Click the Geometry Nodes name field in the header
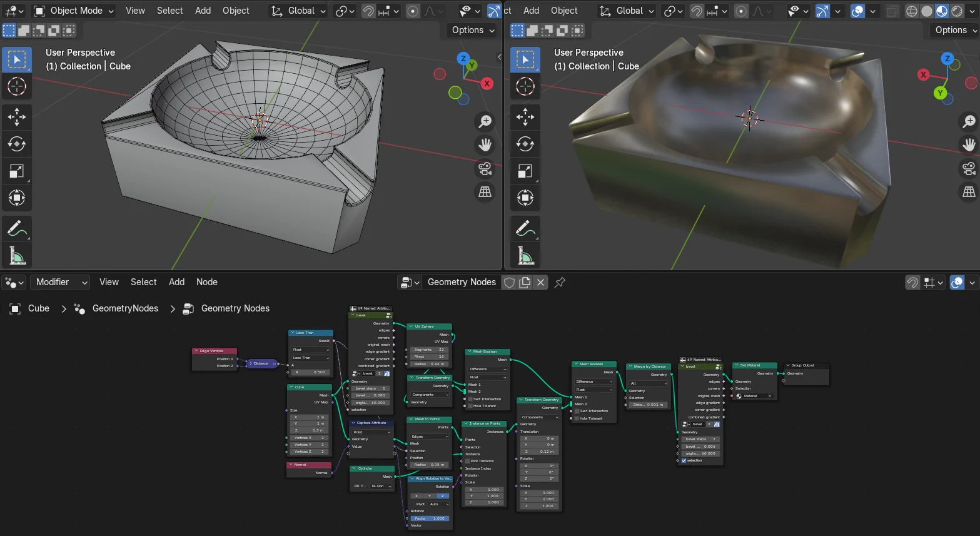The width and height of the screenshot is (980, 536). point(461,282)
